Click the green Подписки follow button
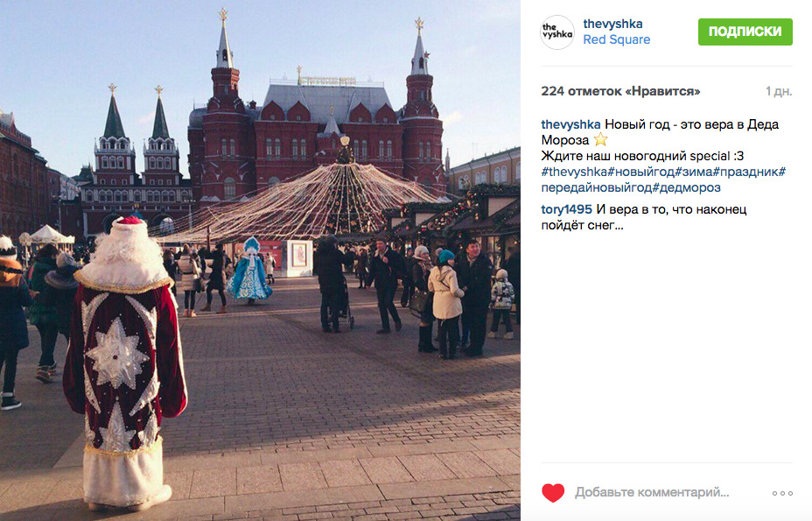 point(745,32)
